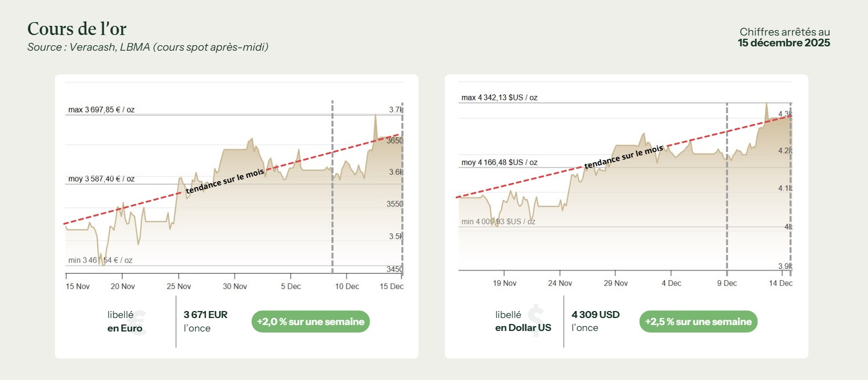Image resolution: width=868 pixels, height=380 pixels.
Task: Click the '+2,5 % sur une semaine' badge
Action: pos(698,322)
